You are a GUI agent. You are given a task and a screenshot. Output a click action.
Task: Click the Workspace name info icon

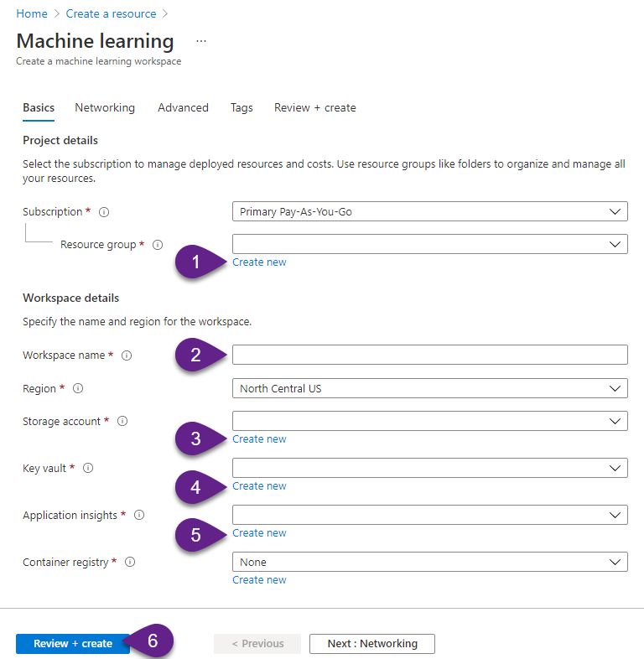[x=127, y=355]
